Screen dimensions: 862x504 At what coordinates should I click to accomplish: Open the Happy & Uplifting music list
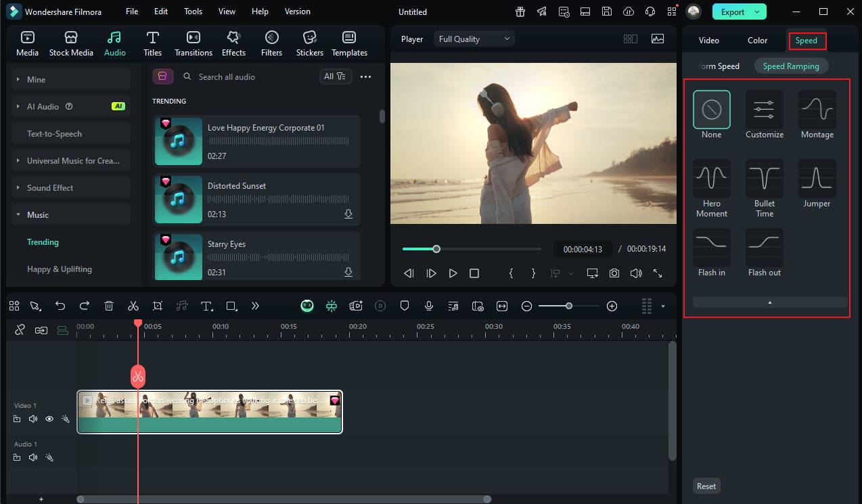60,269
